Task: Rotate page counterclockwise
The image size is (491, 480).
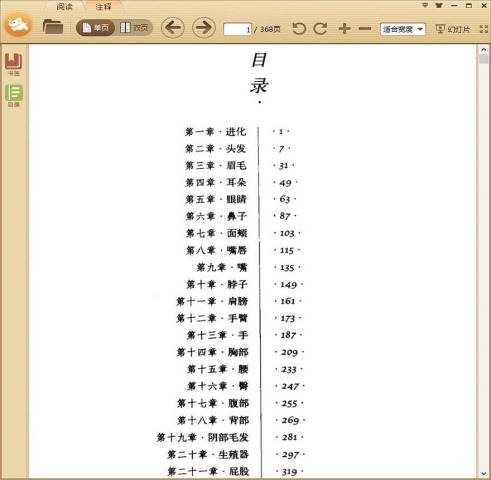Action: point(299,29)
